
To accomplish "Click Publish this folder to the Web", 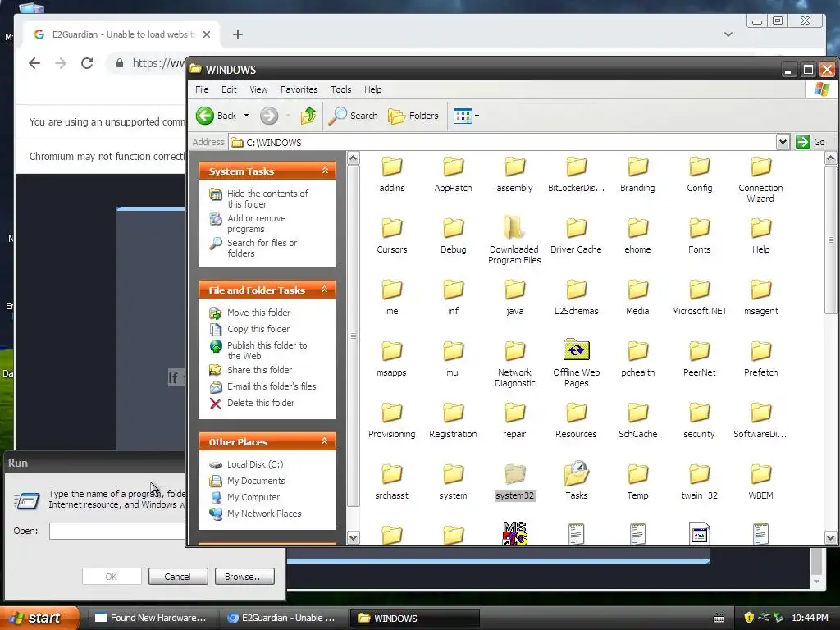I will (x=267, y=350).
